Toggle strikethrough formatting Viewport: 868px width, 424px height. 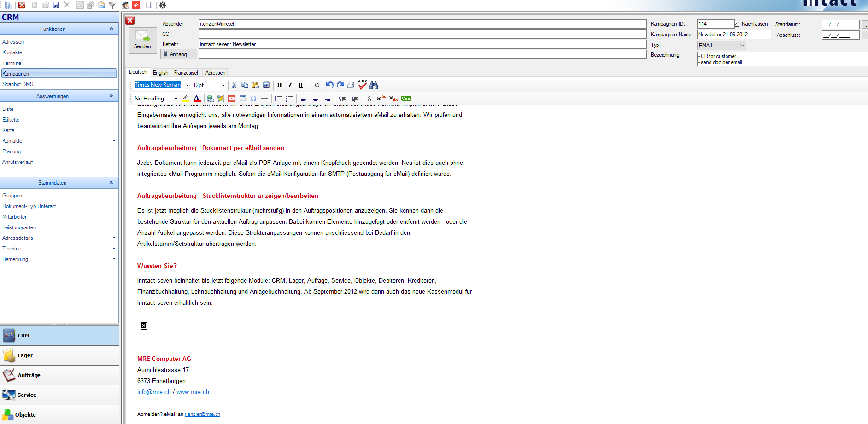pos(369,99)
